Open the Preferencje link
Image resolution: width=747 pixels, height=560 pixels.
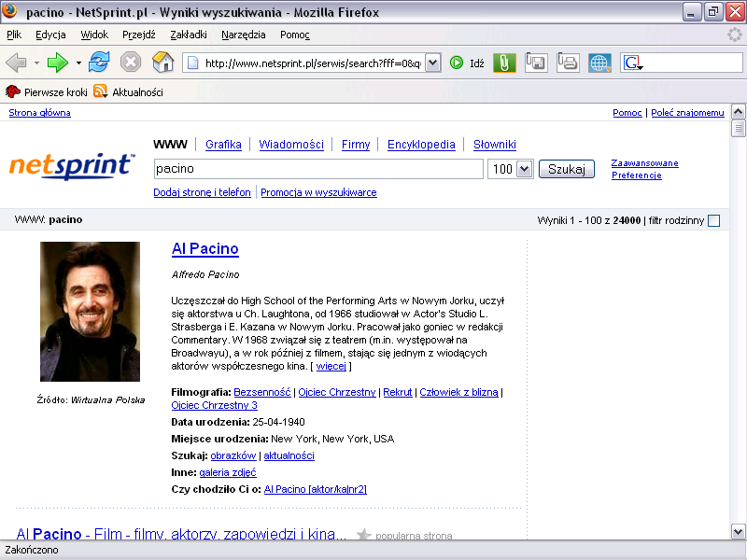point(637,175)
